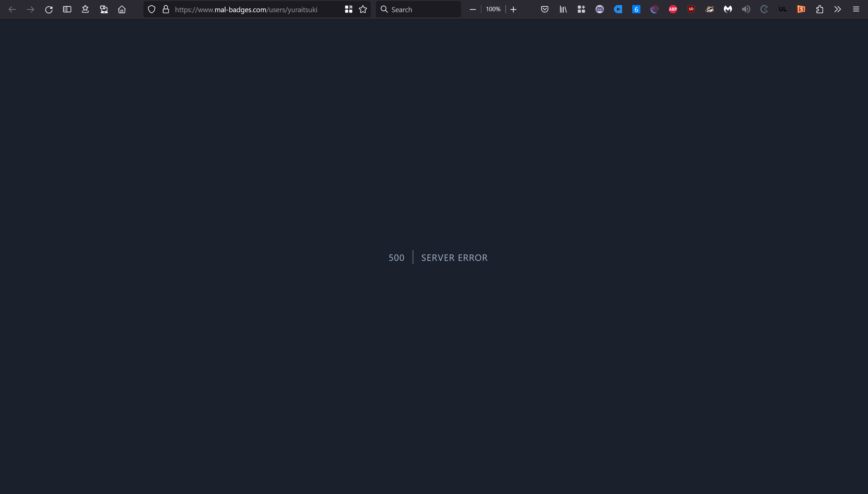Click the Privacy Badger extension icon

tap(709, 9)
